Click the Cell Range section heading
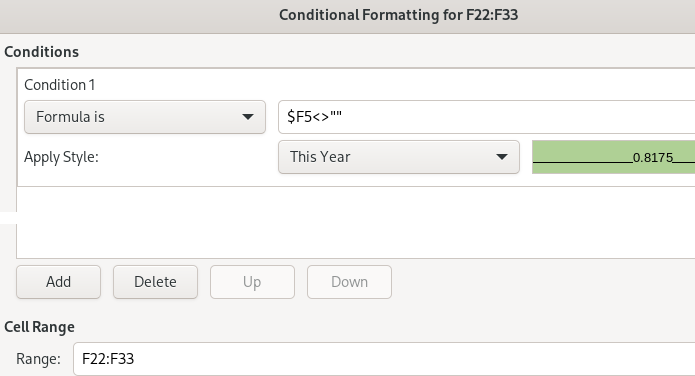 (39, 327)
